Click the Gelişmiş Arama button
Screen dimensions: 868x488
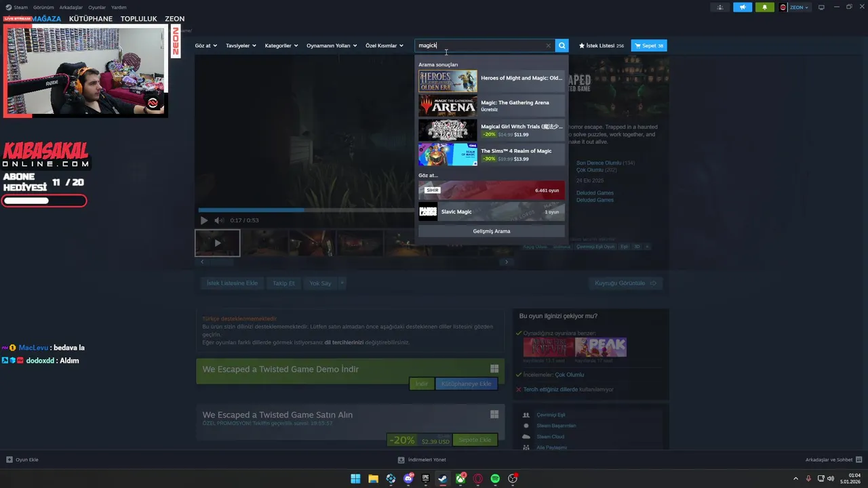(491, 231)
